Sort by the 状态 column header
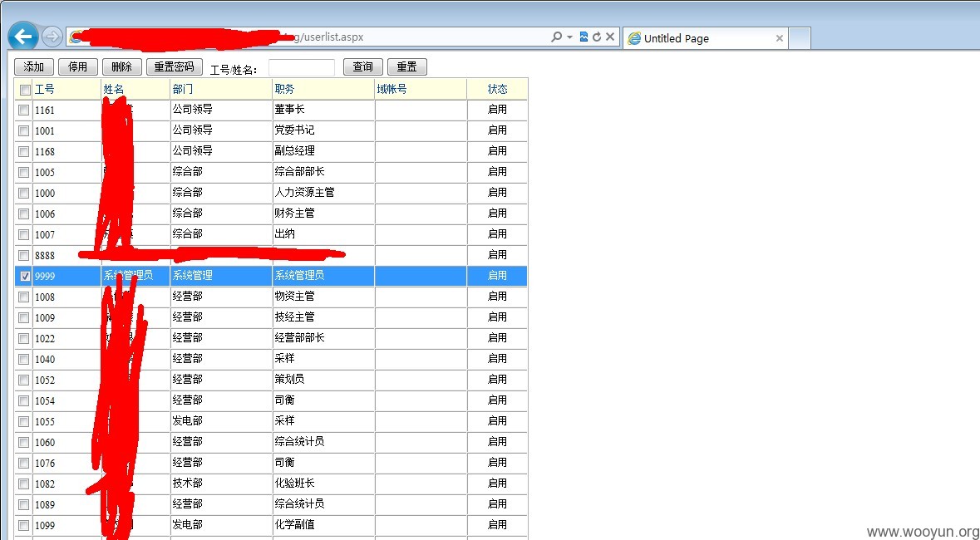Viewport: 980px width, 540px height. 498,90
